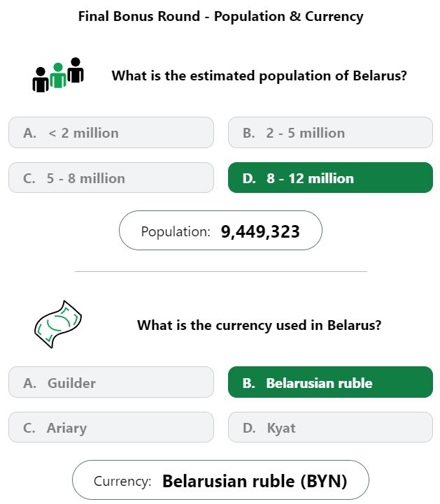
Task: Select answer A, less than 2 million
Action: tap(111, 132)
